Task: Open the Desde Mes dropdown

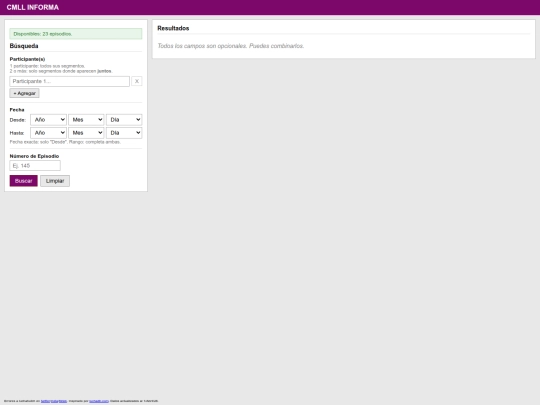Action: (x=86, y=120)
